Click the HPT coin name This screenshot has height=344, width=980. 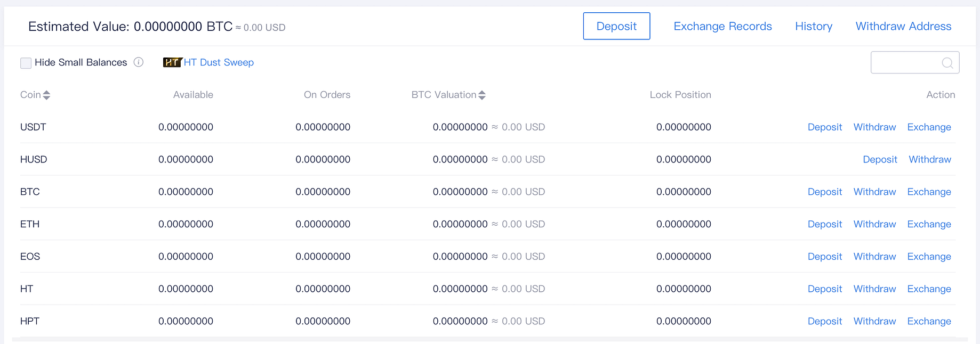(x=30, y=322)
